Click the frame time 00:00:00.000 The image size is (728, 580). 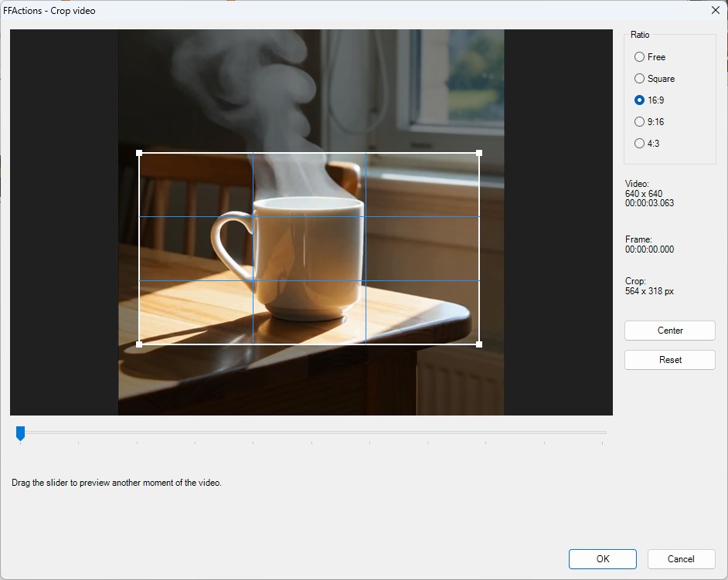pyautogui.click(x=649, y=249)
